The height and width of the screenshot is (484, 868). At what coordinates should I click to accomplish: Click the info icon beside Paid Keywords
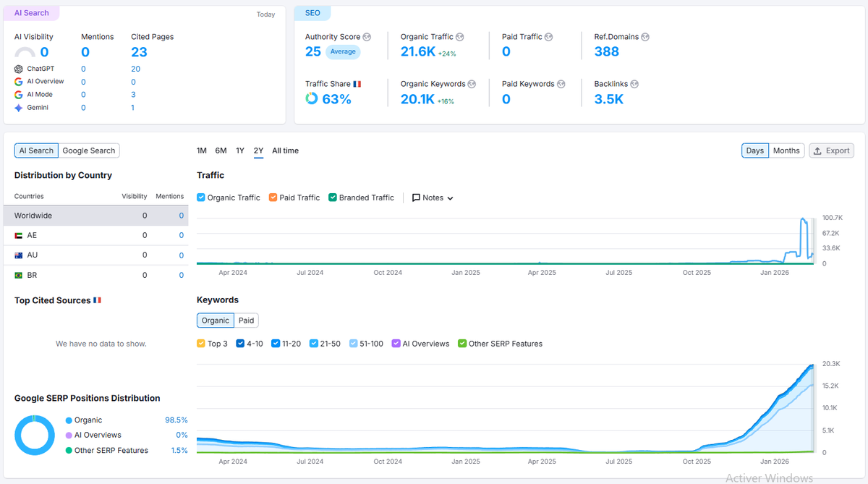tap(561, 84)
